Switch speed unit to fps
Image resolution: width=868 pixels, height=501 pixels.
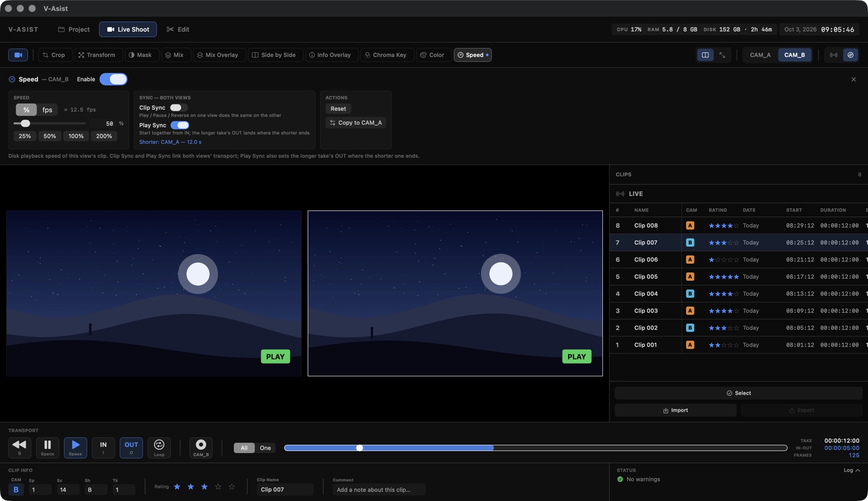(47, 110)
